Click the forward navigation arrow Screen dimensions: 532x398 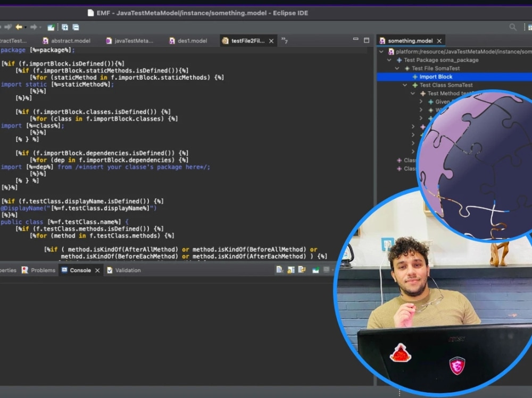tap(34, 27)
